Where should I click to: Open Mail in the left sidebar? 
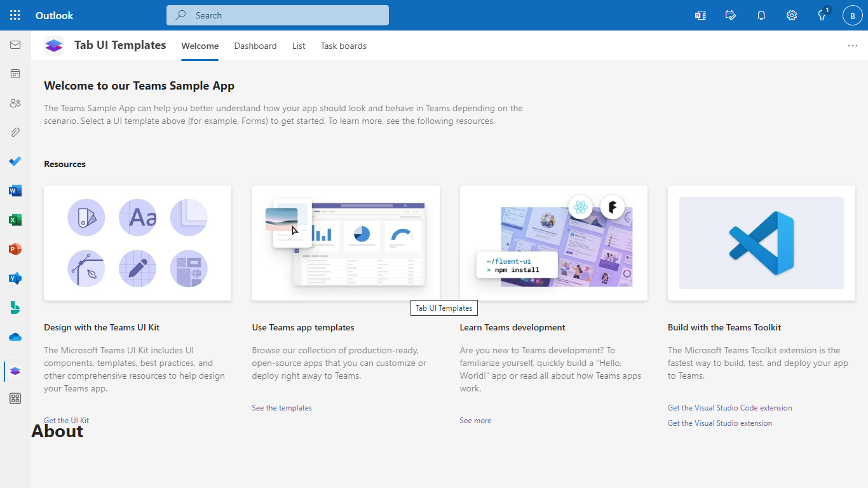(15, 44)
